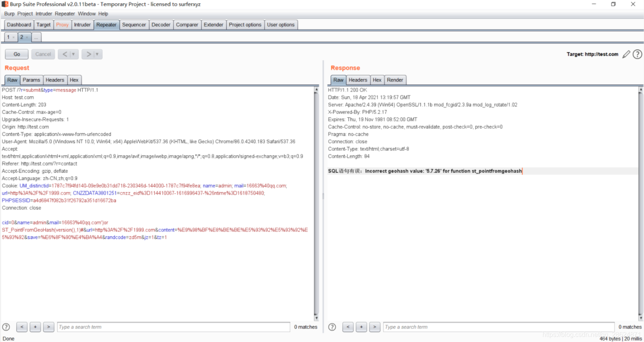Viewport: 644px width, 342px height.
Task: Open the Comparer tab
Action: click(187, 25)
